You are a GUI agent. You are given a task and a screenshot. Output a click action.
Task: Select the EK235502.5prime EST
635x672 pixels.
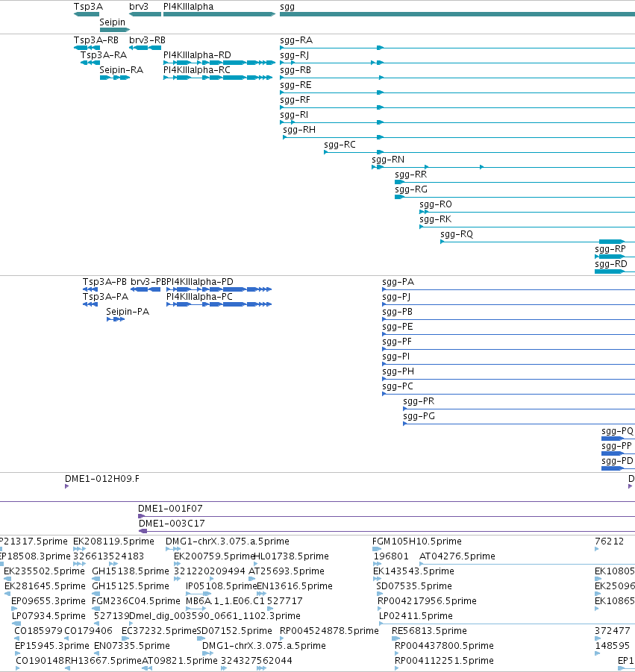tap(7, 579)
